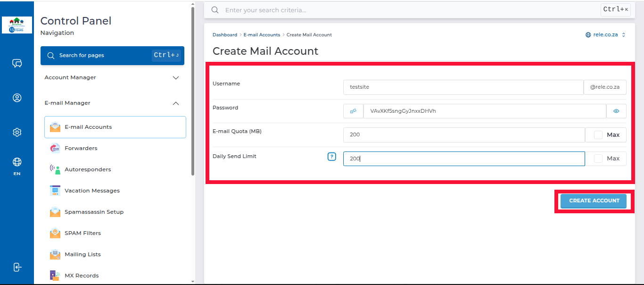644x285 pixels.
Task: Expand the Account Manager section
Action: click(175, 77)
